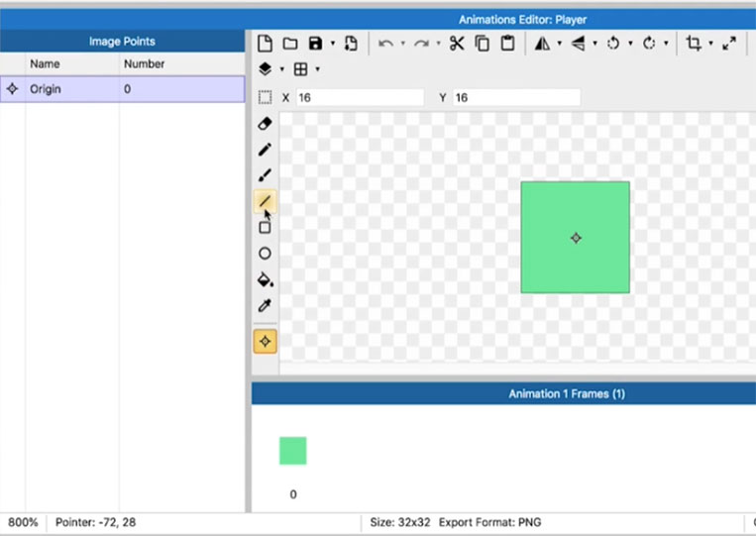Select the Pencil tool
The width and height of the screenshot is (756, 536).
coord(265,150)
